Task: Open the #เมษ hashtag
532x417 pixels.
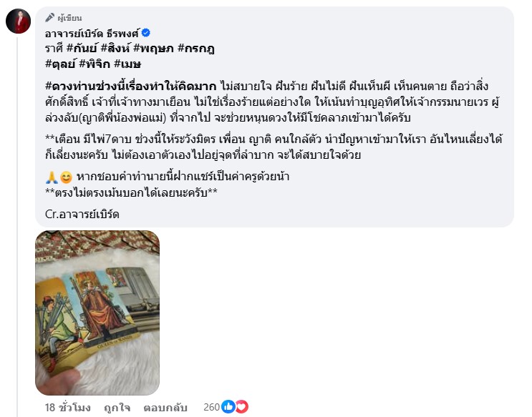Action: [127, 64]
